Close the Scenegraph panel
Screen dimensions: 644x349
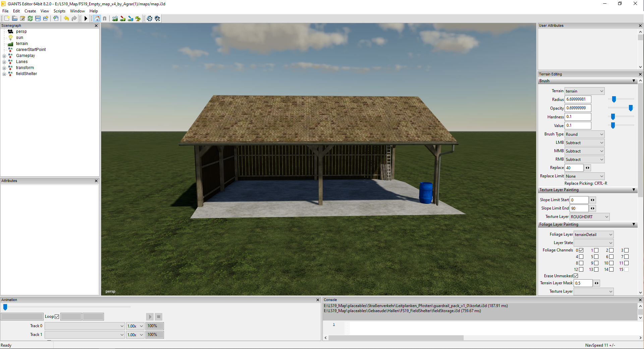click(96, 25)
